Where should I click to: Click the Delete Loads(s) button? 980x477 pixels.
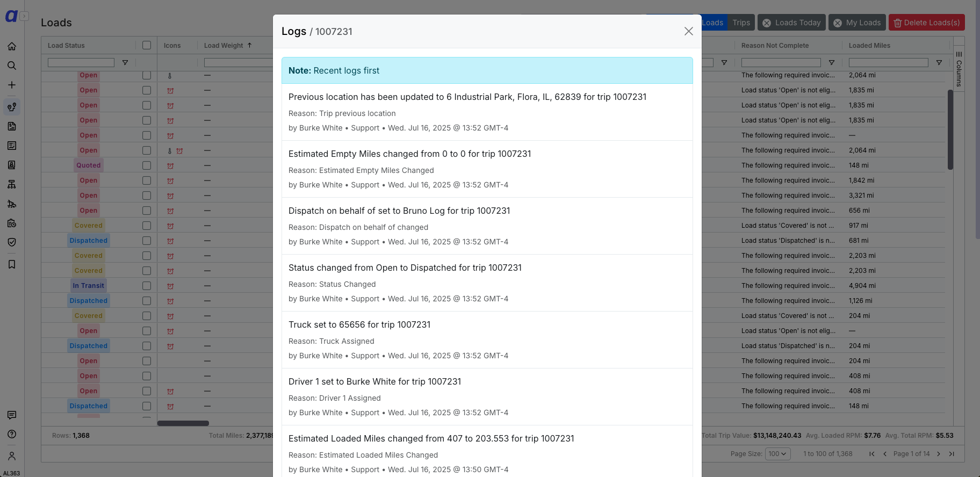[x=927, y=23]
